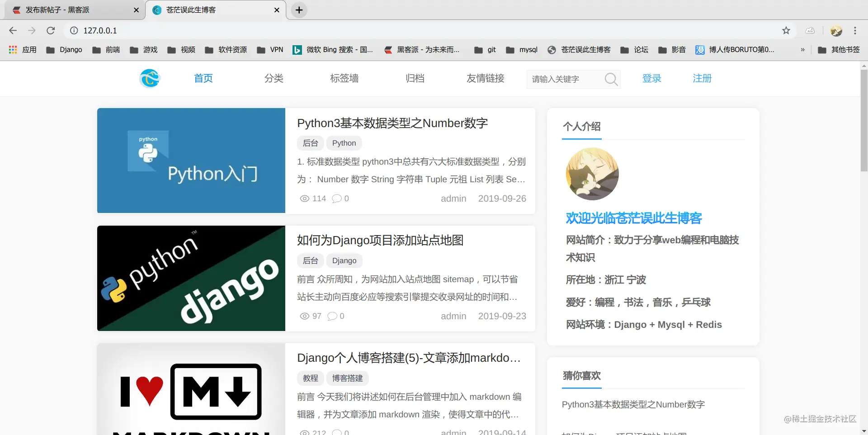This screenshot has width=868, height=435.
Task: Open the Chrome three-dot menu
Action: click(x=855, y=30)
